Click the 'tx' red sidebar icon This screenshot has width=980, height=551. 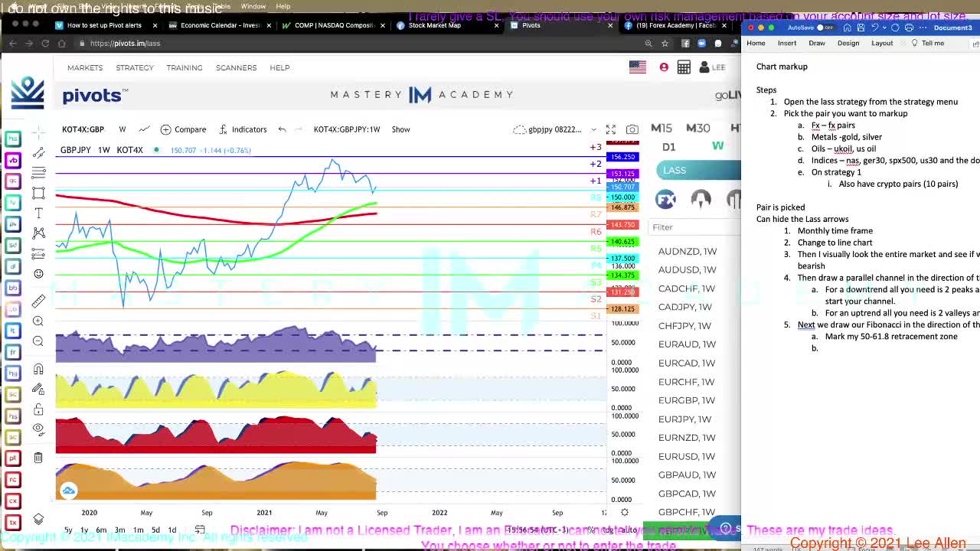pyautogui.click(x=12, y=522)
